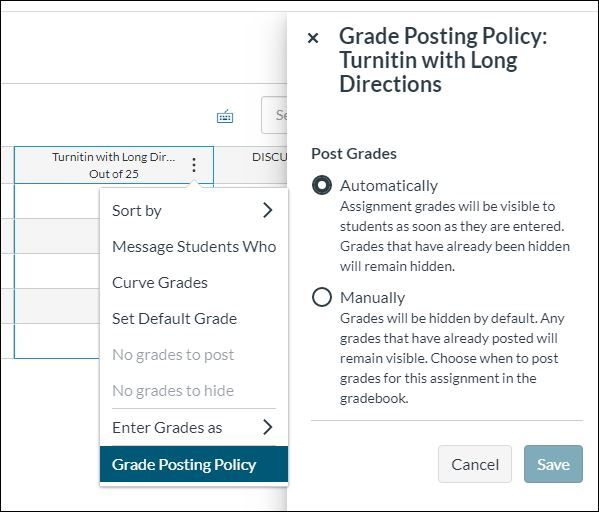Click the Save button
599x512 pixels.
coord(553,464)
